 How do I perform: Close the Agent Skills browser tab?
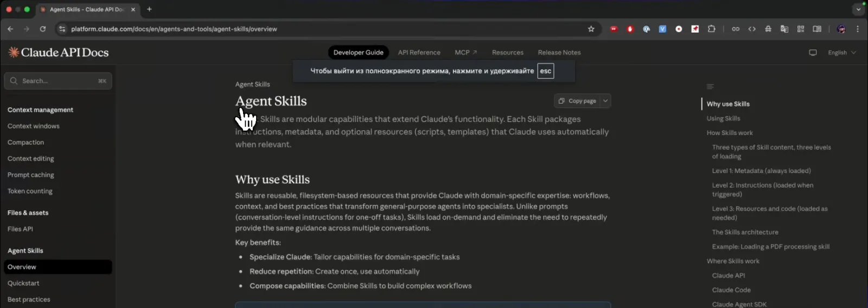[x=133, y=9]
